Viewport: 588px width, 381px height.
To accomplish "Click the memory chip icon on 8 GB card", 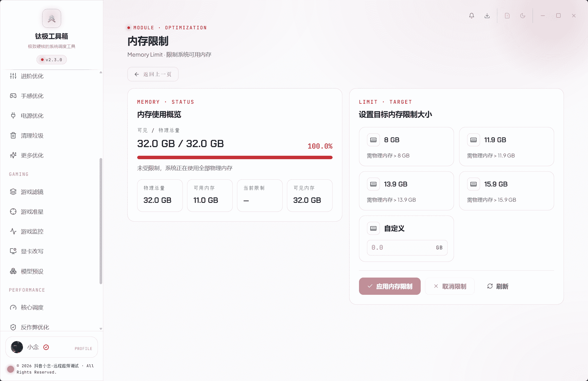I will (x=373, y=140).
